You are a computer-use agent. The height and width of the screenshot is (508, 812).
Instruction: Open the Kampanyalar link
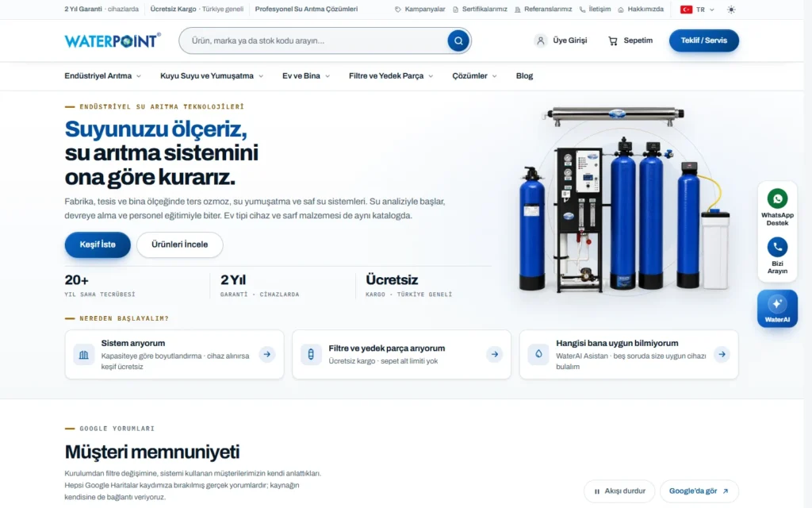tap(420, 10)
